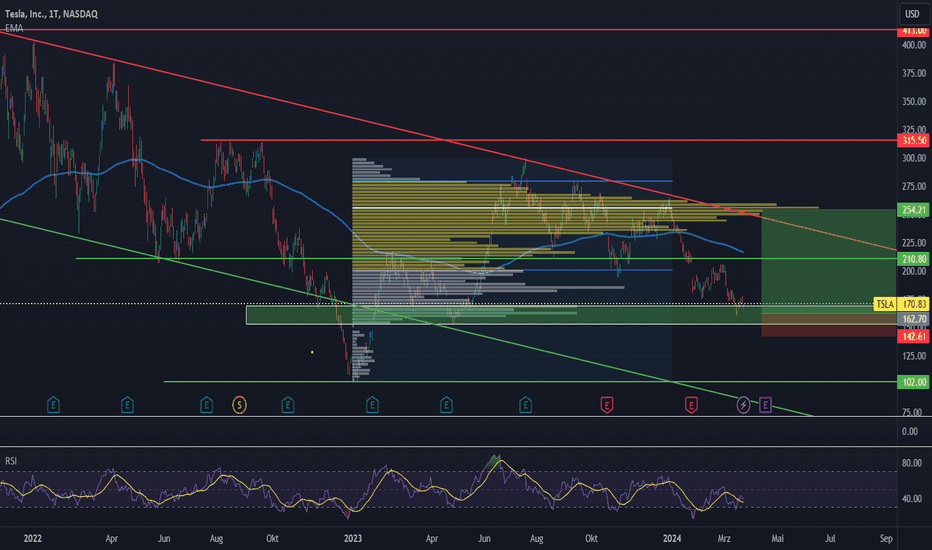The width and height of the screenshot is (932, 550).
Task: Open the USD currency selector
Action: click(x=912, y=14)
